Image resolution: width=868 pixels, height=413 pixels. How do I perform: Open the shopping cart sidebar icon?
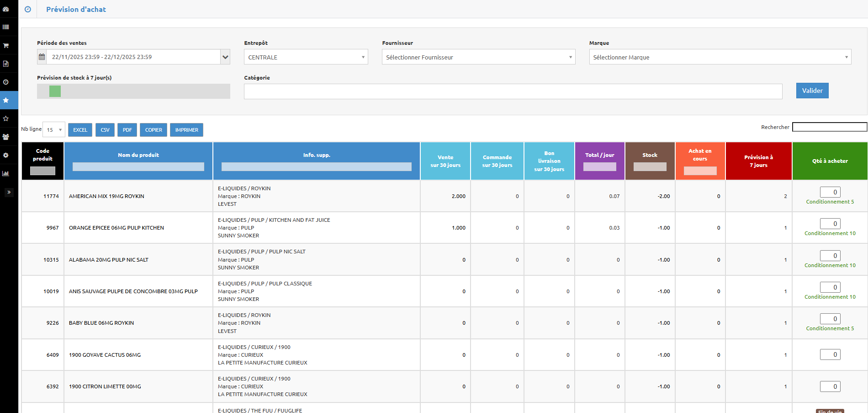[6, 45]
